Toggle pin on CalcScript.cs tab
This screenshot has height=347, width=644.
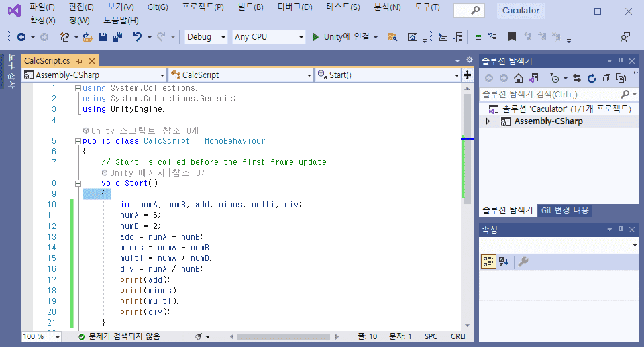[79, 60]
